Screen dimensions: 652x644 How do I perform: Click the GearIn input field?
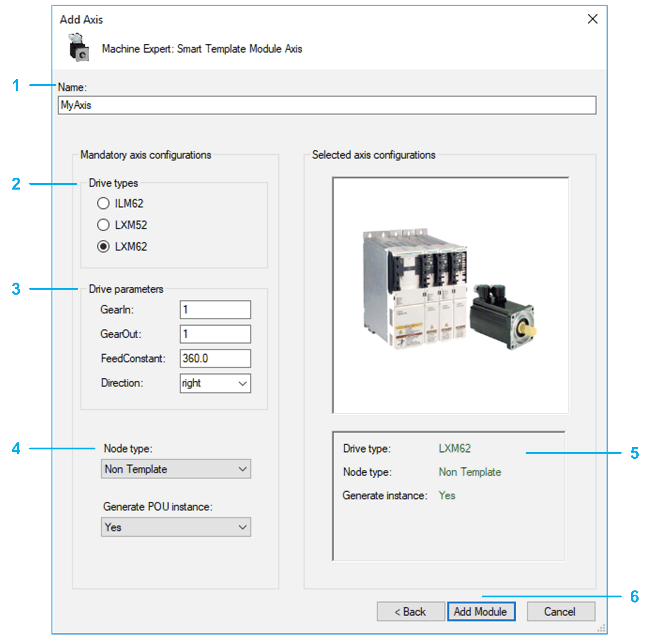215,309
